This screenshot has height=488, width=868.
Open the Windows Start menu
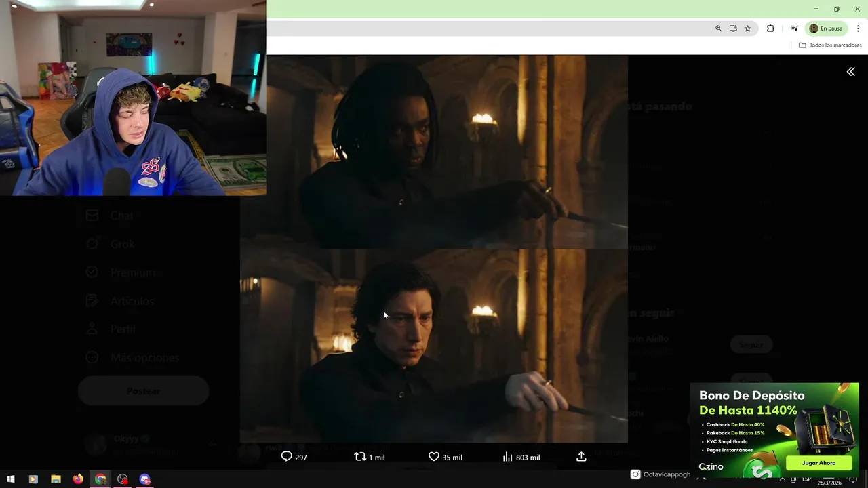11,479
